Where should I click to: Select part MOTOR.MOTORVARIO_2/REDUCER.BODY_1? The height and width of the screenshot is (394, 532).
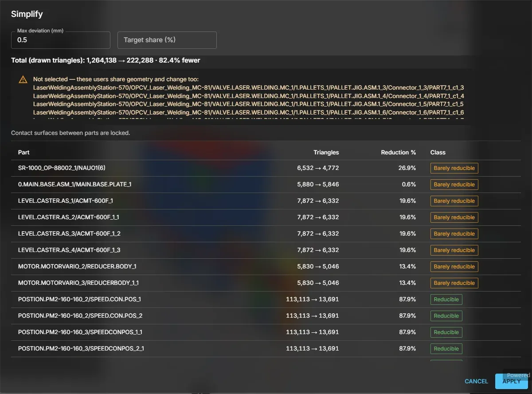coord(266,267)
